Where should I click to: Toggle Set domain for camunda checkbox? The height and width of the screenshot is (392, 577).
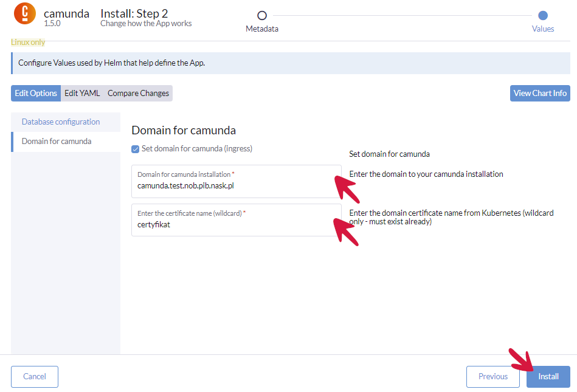(x=136, y=149)
